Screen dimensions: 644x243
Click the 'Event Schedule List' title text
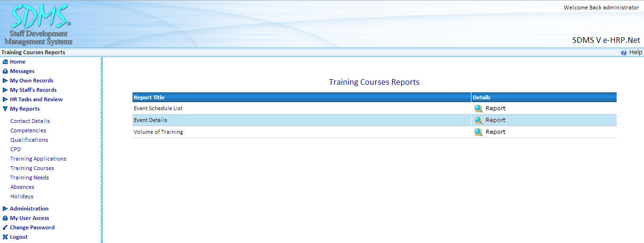158,108
